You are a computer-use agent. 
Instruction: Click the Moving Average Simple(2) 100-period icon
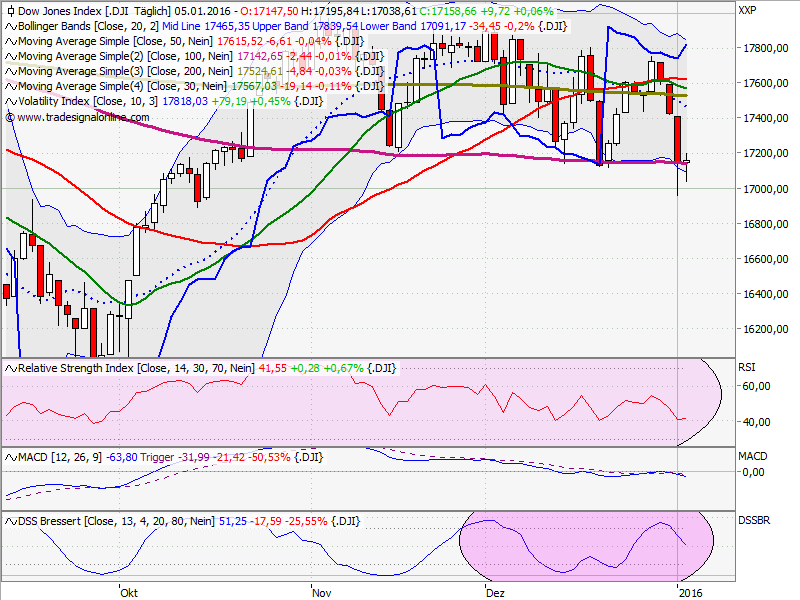pos(10,56)
